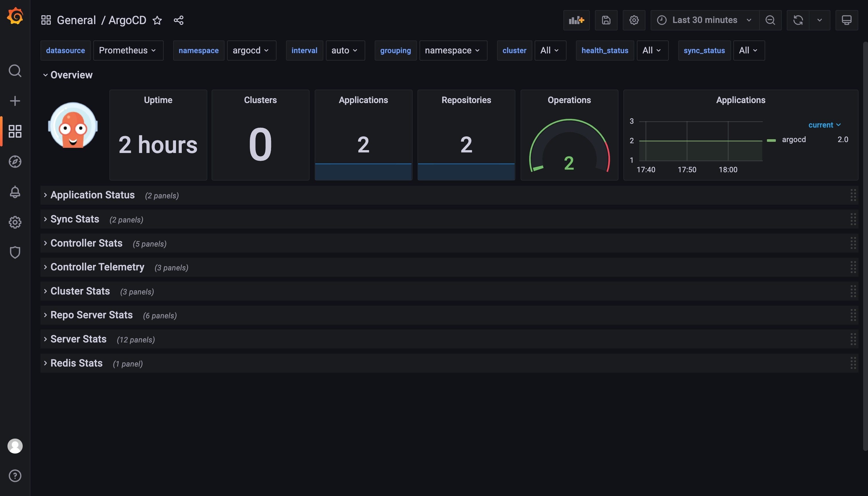Open the Dashboards sidebar icon
Viewport: 868px width, 496px height.
[x=15, y=131]
